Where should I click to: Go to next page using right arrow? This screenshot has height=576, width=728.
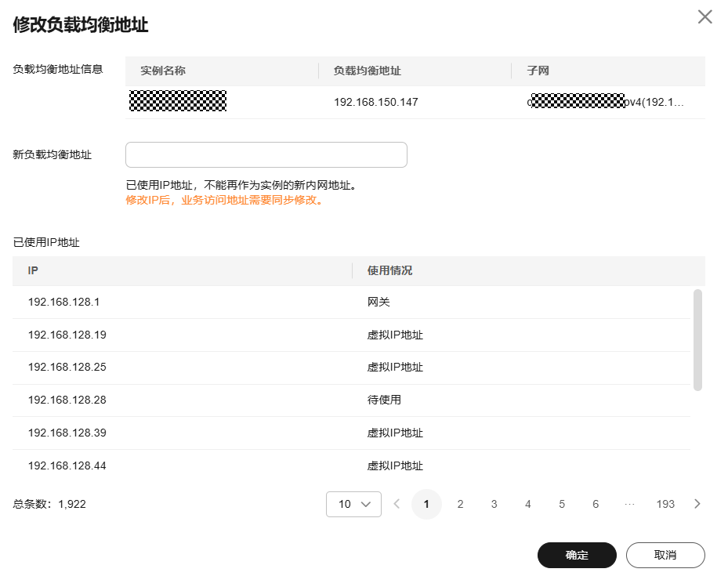697,505
